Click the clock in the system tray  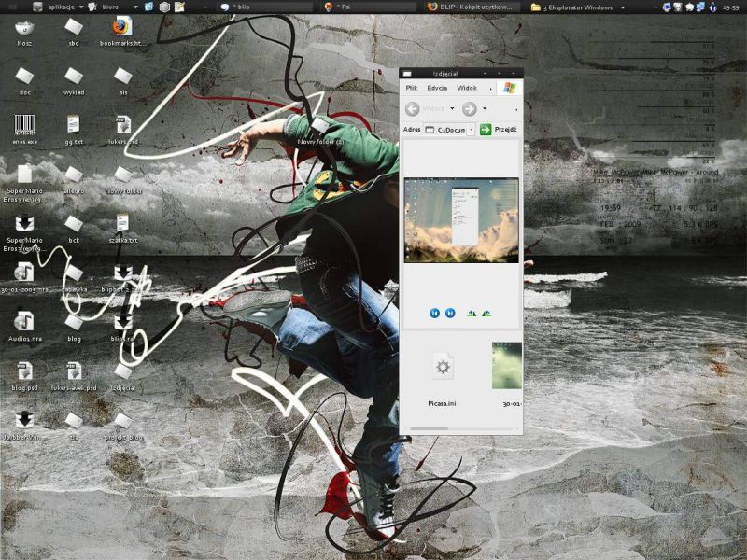tap(730, 7)
